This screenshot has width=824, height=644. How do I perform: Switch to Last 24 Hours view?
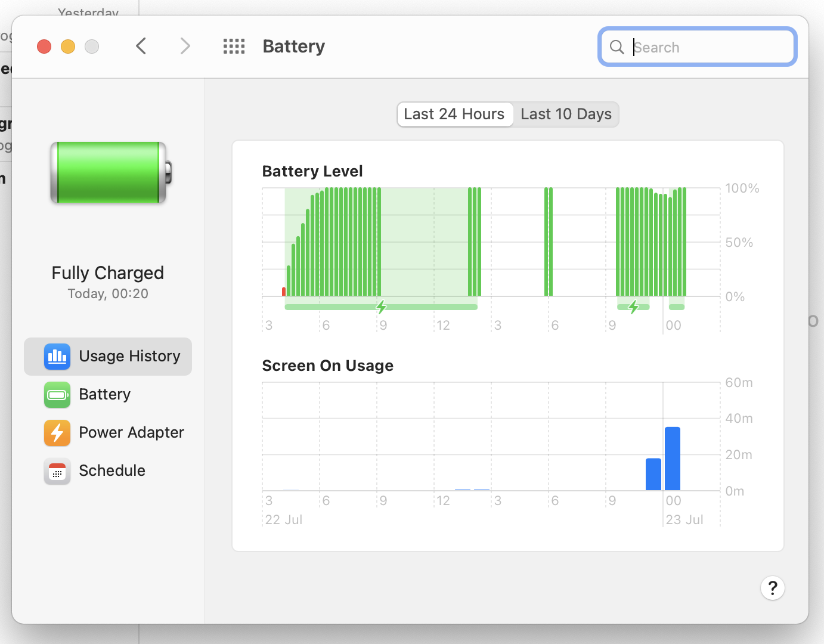pos(454,114)
